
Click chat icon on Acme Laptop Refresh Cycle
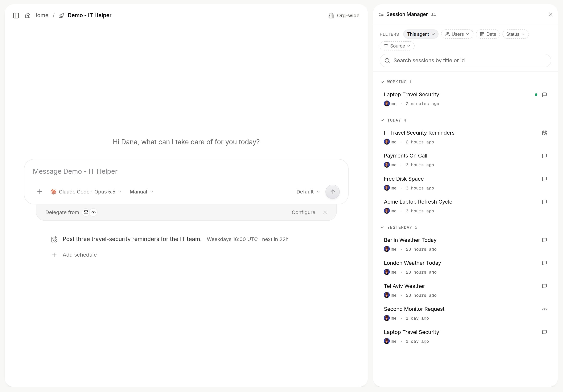[544, 202]
